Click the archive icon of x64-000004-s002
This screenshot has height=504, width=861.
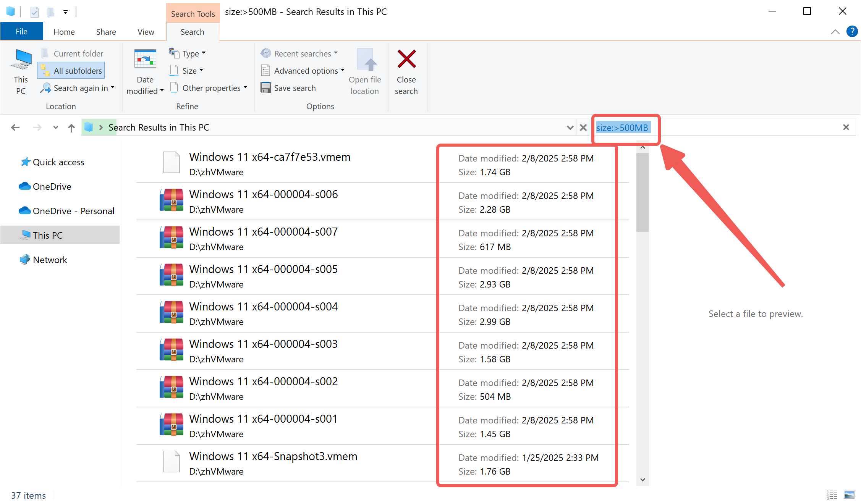[x=172, y=387]
